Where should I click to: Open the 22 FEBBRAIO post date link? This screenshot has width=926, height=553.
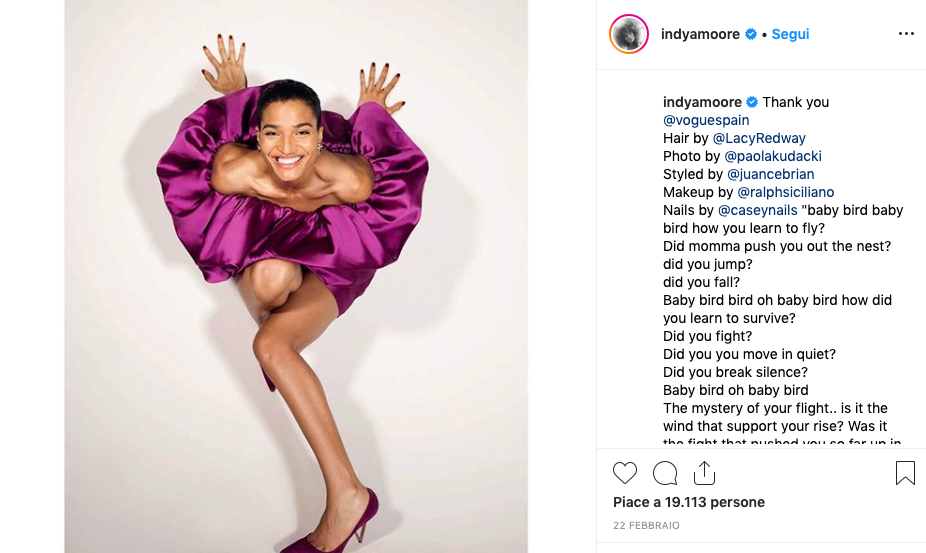[646, 525]
